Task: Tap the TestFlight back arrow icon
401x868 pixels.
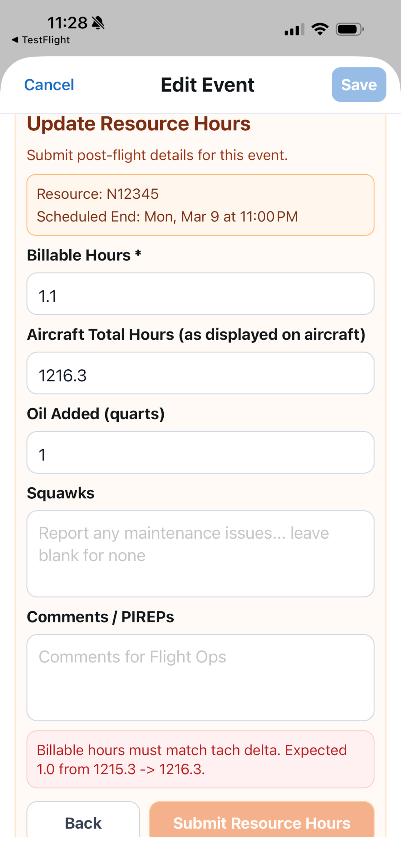Action: pyautogui.click(x=15, y=39)
